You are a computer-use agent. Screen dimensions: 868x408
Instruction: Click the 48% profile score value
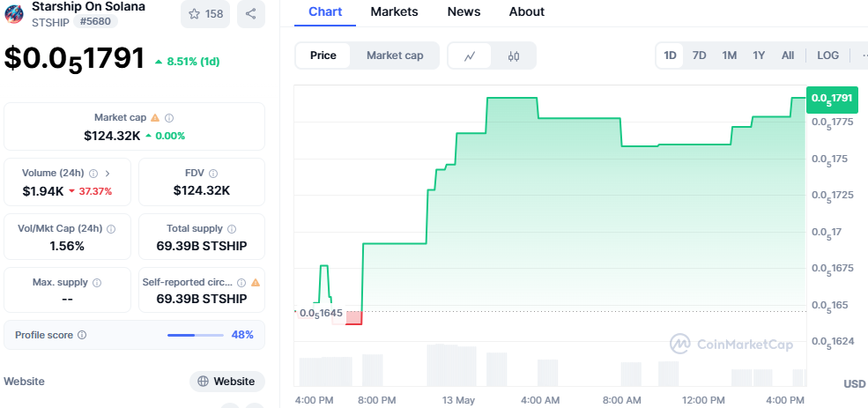[242, 335]
